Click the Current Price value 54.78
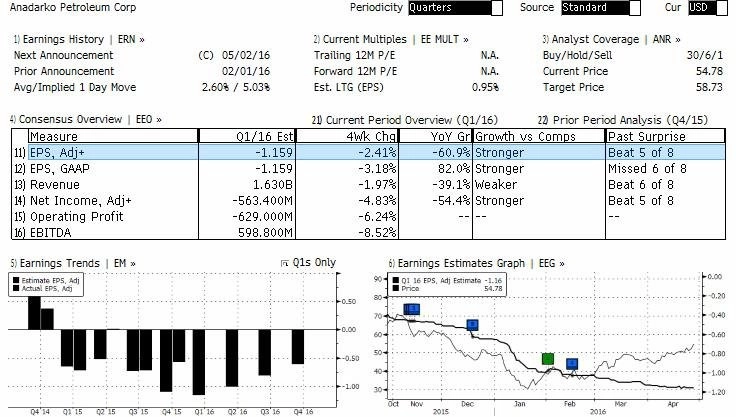Viewport: 736px width, 417px height. (709, 71)
